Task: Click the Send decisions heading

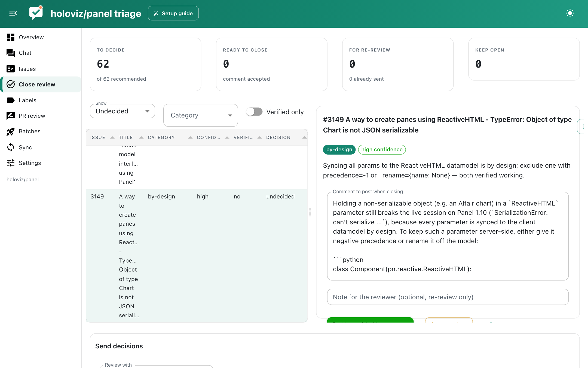Action: (119, 346)
